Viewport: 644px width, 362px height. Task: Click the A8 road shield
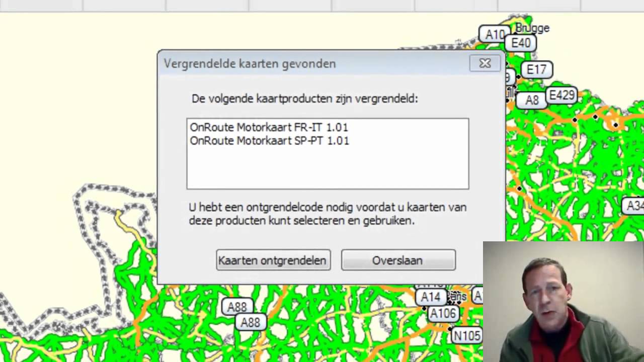532,101
